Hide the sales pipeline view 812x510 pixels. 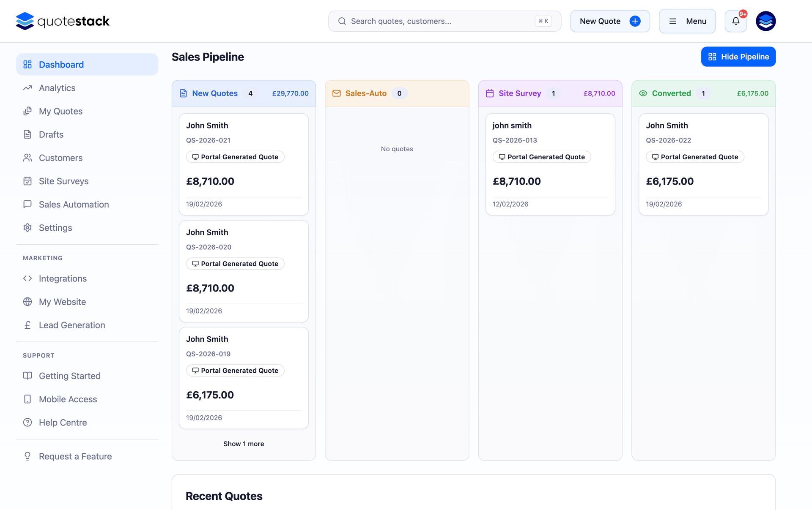tap(738, 57)
